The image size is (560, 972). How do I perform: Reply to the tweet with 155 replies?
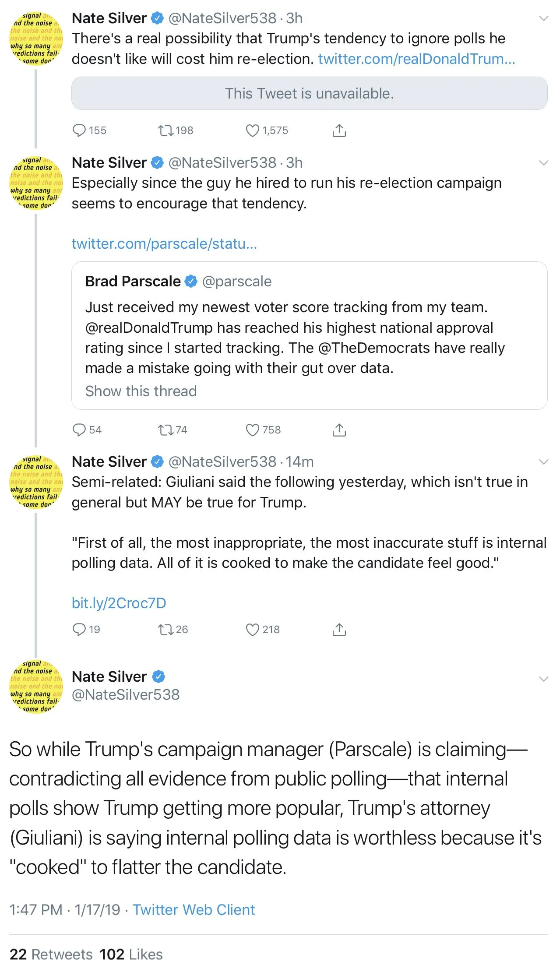coord(79,130)
